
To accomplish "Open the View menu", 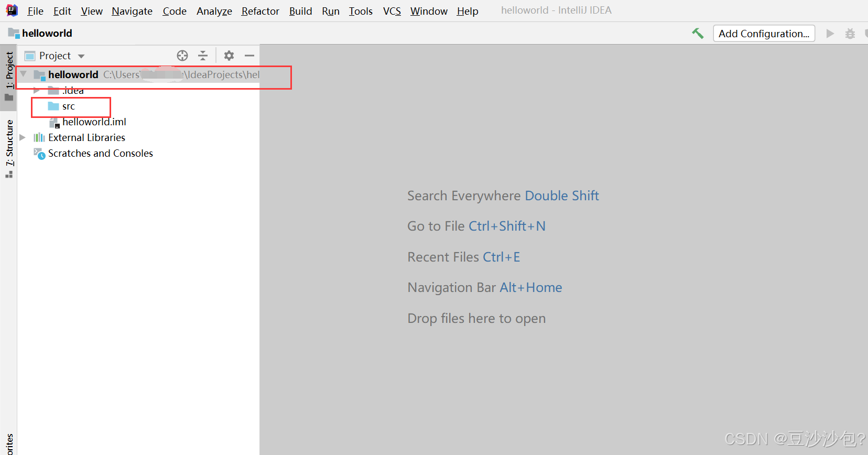I will click(x=92, y=11).
